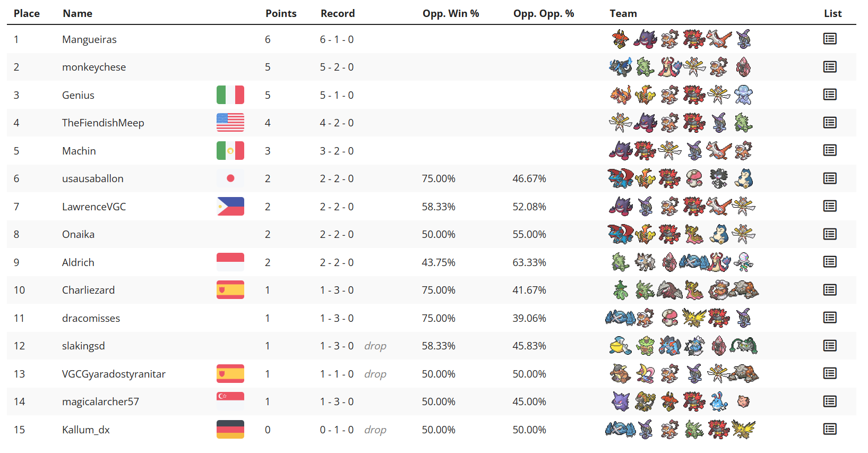Sort by the Opp. Win % header
This screenshot has height=453, width=868.
point(451,13)
